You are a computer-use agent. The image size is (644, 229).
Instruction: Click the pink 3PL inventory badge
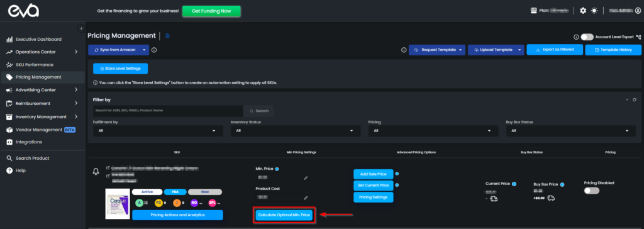coord(213,203)
